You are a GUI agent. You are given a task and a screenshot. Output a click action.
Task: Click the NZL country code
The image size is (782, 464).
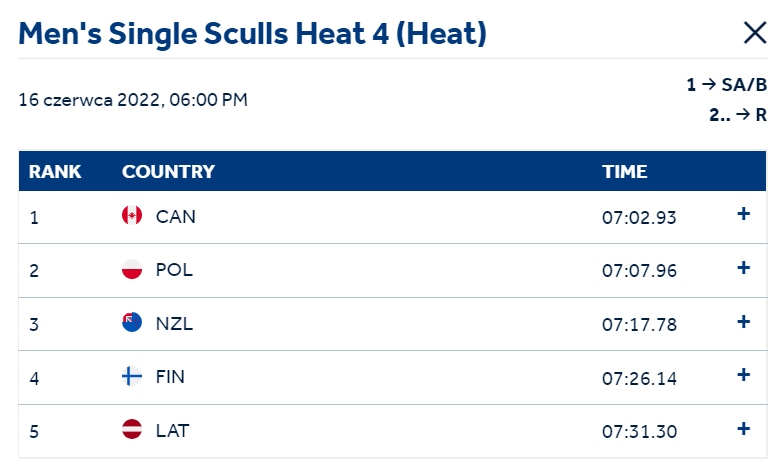(174, 324)
